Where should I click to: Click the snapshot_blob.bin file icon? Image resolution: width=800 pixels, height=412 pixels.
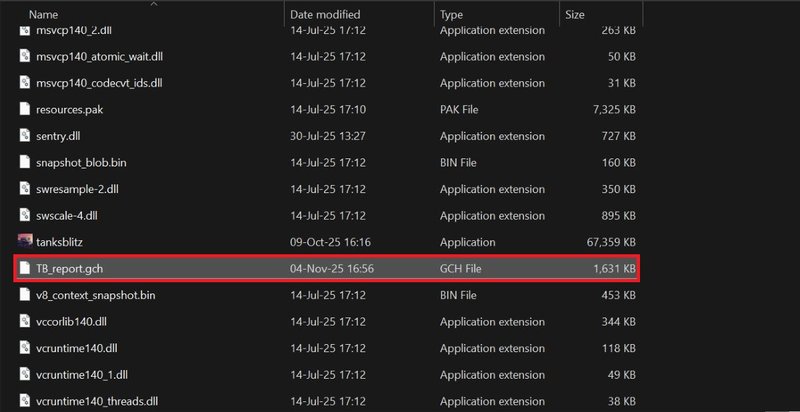[x=25, y=162]
